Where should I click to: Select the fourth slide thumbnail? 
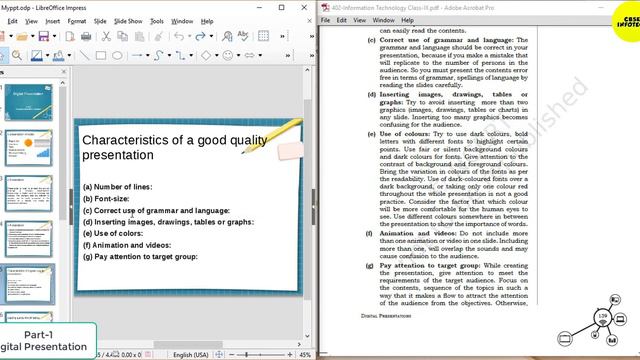click(x=29, y=239)
